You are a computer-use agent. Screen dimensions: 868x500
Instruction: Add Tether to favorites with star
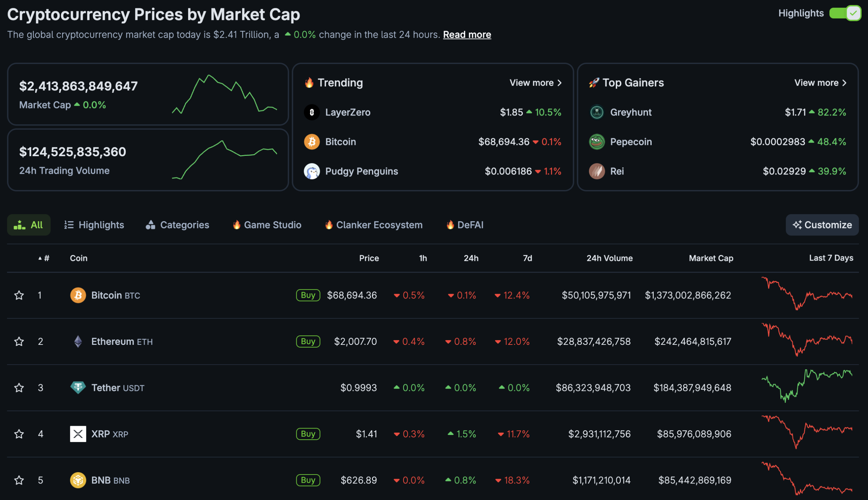[x=19, y=387]
